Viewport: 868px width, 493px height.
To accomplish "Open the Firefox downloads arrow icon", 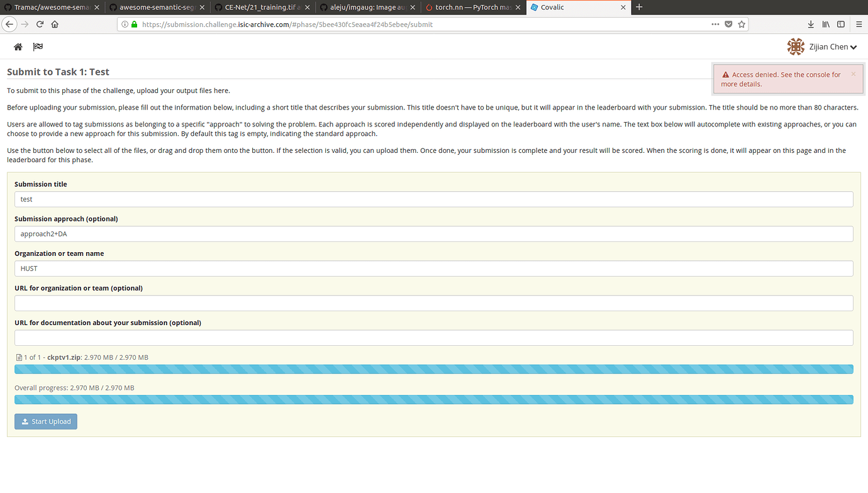I will [810, 25].
